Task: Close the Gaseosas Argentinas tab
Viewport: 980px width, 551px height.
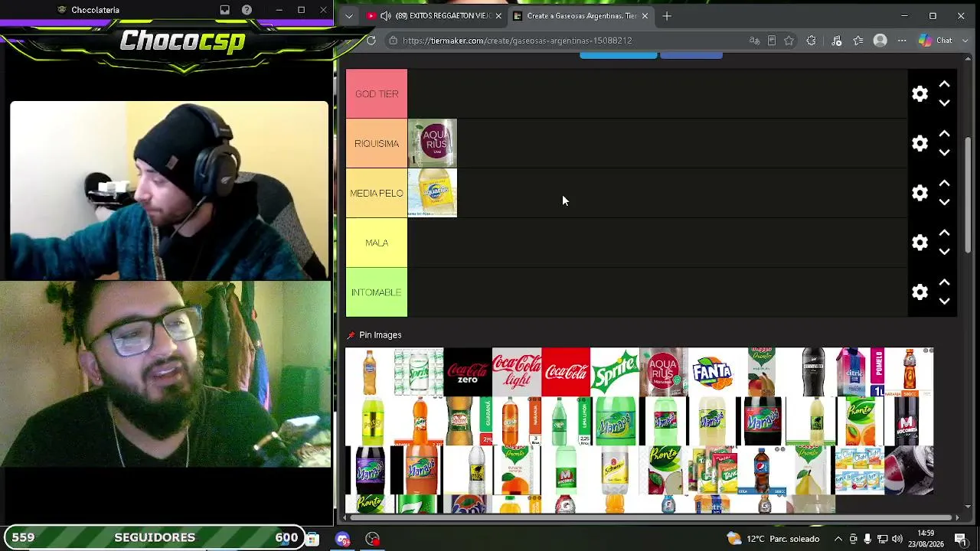Action: coord(645,16)
